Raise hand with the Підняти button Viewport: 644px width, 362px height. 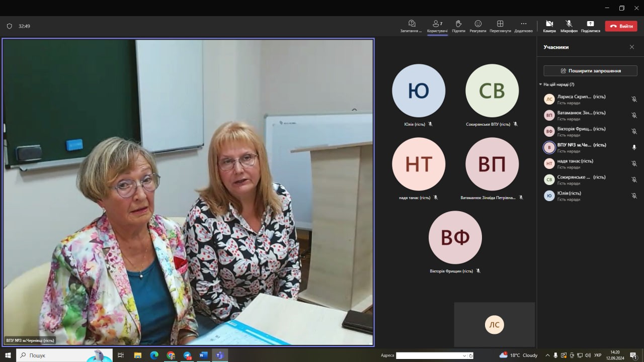click(458, 26)
